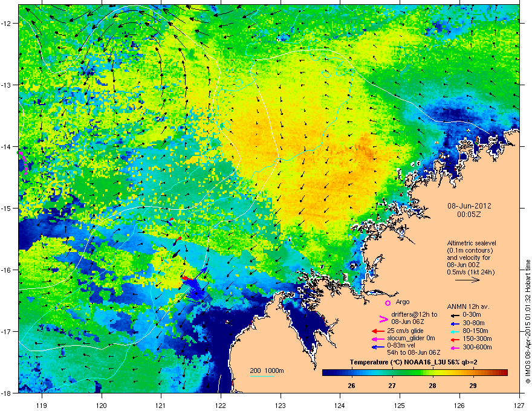Click the red 25 cm/s glide arrow
This screenshot has height=411, width=532.
click(x=378, y=331)
